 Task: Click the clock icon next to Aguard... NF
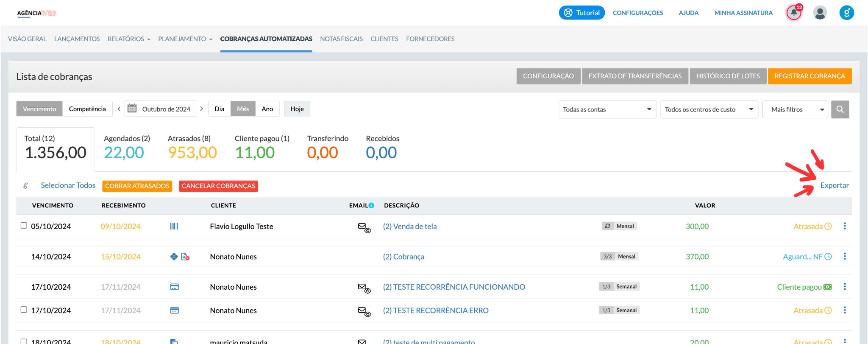point(828,257)
